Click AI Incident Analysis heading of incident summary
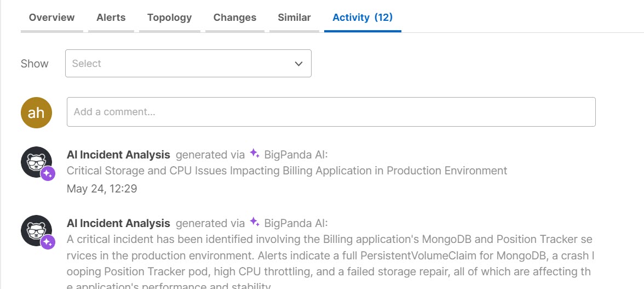Screen dimensions: 644x289 [118, 223]
